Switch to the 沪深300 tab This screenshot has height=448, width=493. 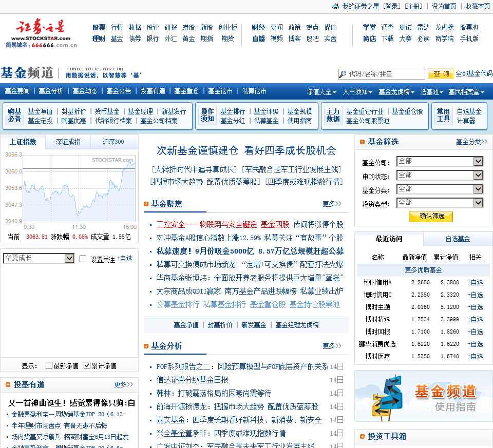click(113, 142)
